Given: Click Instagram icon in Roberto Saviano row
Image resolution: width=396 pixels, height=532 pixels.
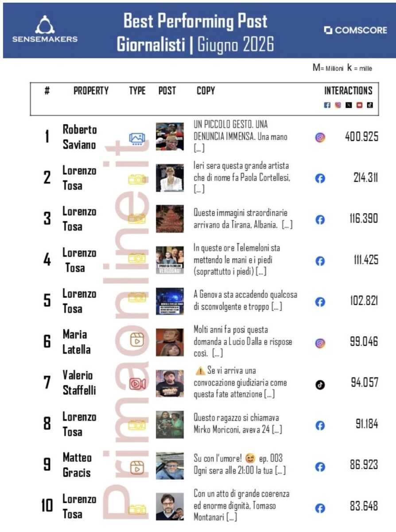Looking at the screenshot, I should 320,137.
